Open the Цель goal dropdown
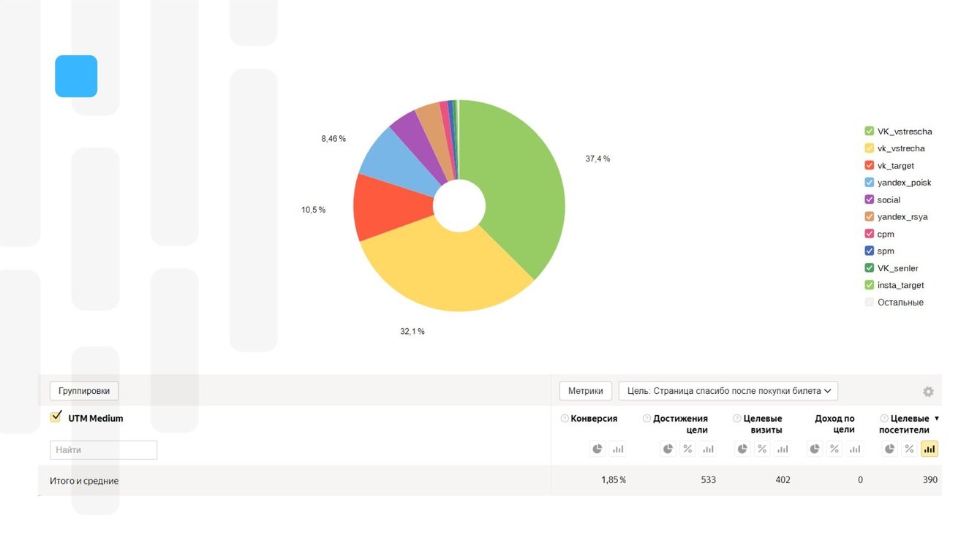The height and width of the screenshot is (551, 980). click(x=728, y=391)
